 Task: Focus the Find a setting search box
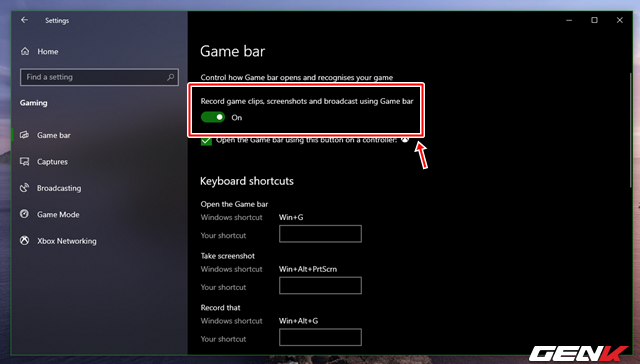click(99, 77)
